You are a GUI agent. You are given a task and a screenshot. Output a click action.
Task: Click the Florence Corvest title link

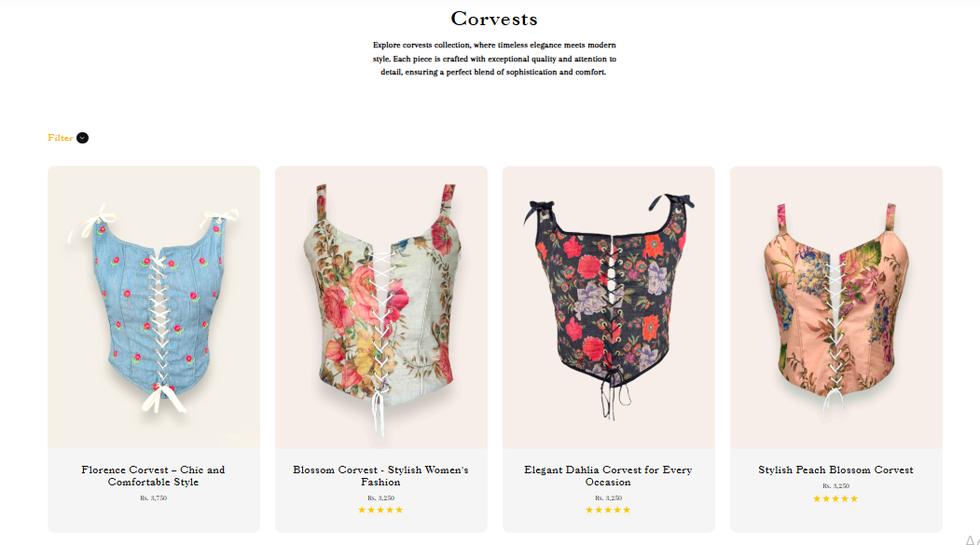153,476
